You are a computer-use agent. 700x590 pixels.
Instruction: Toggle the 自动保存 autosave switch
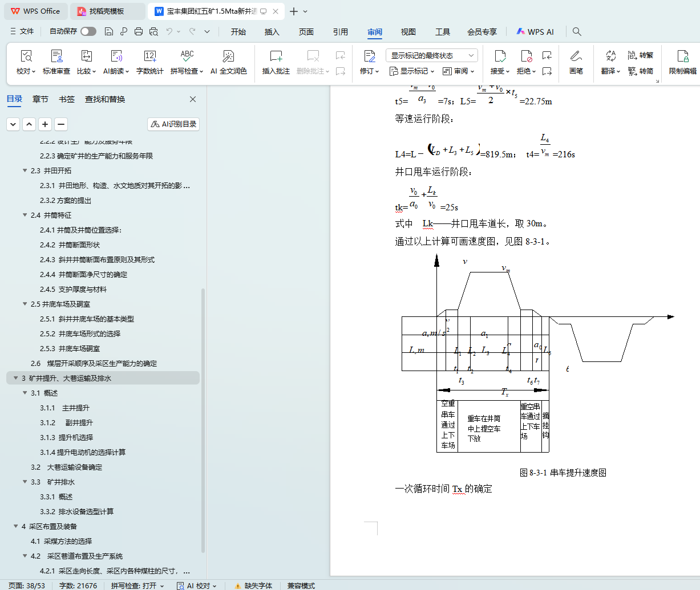pos(88,31)
